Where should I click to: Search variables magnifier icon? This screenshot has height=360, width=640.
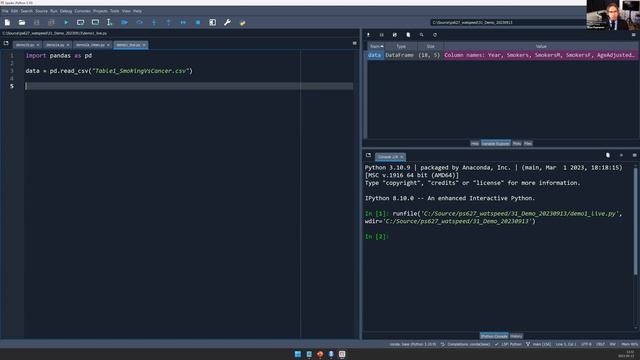point(422,35)
